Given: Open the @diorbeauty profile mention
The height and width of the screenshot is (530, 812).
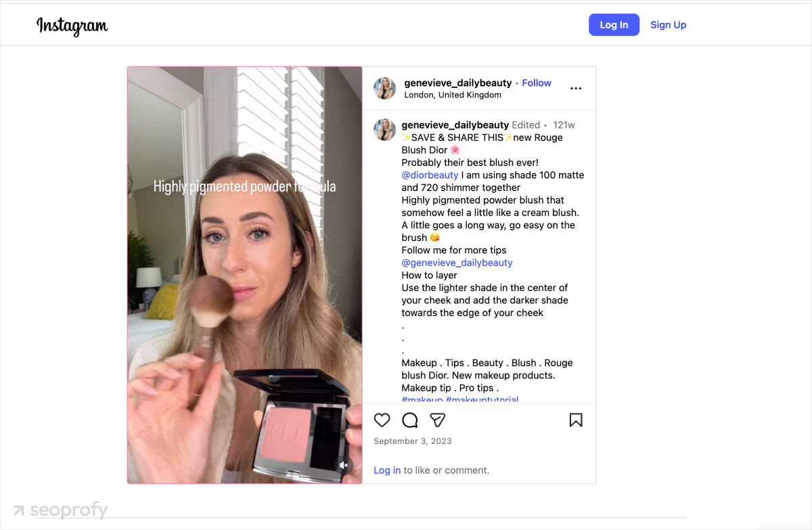Looking at the screenshot, I should coord(430,175).
